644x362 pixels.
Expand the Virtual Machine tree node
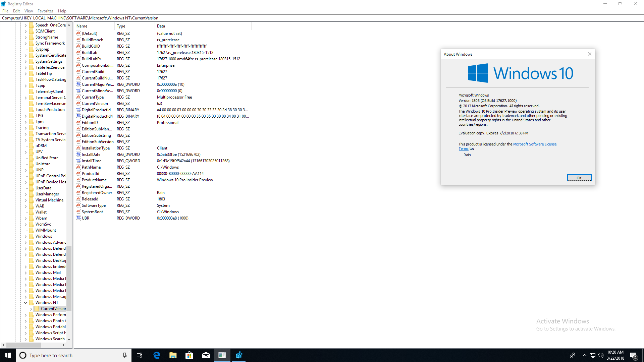coord(25,200)
